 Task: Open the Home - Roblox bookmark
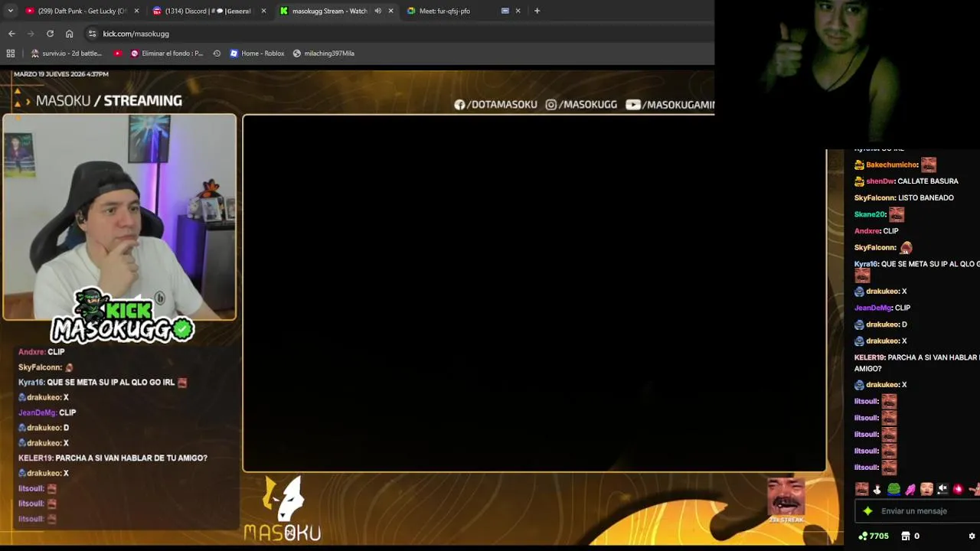(x=257, y=54)
